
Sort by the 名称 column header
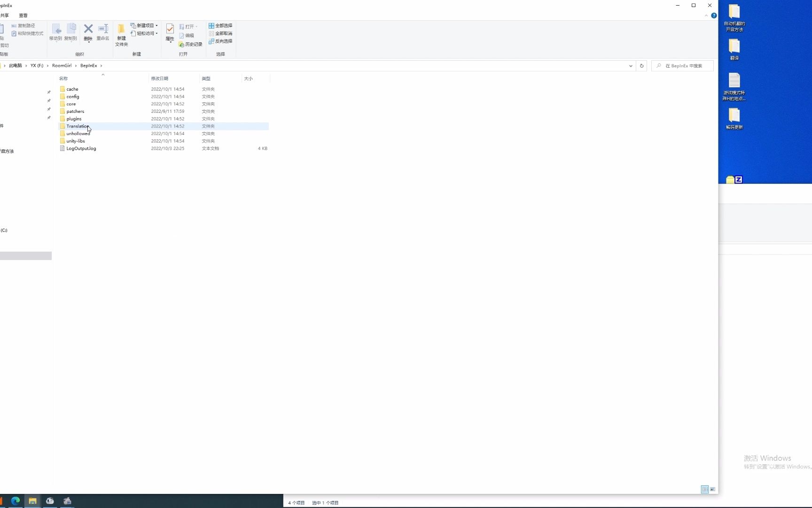point(103,79)
